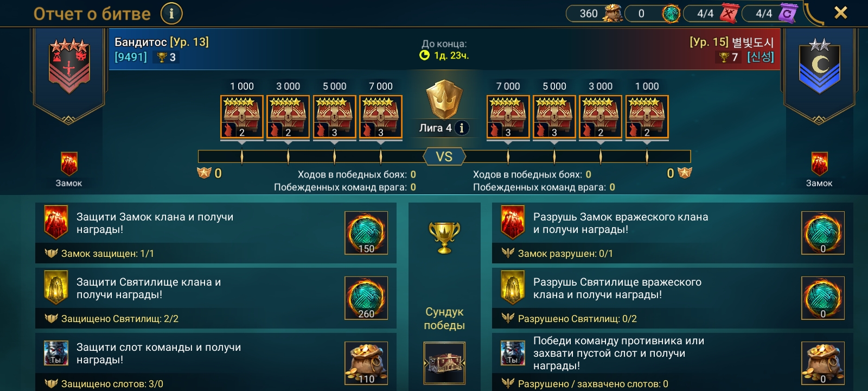Select the left 1 000 points reward chest
The height and width of the screenshot is (391, 868).
[x=242, y=117]
